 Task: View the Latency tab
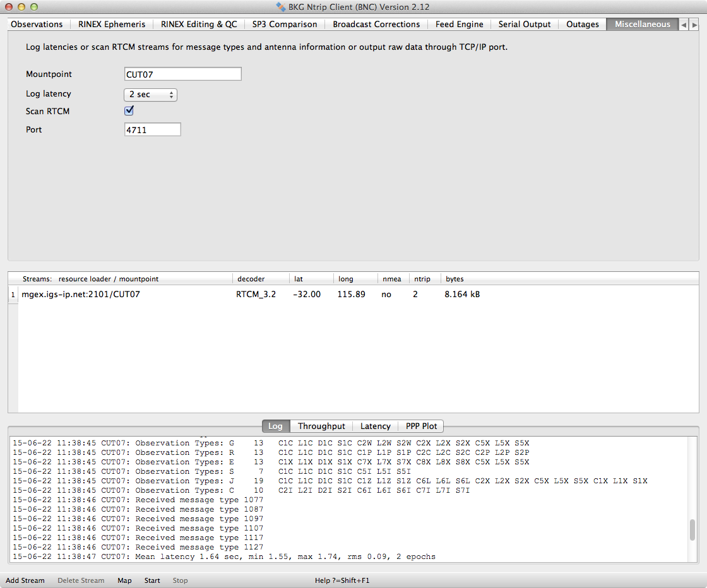(x=375, y=426)
